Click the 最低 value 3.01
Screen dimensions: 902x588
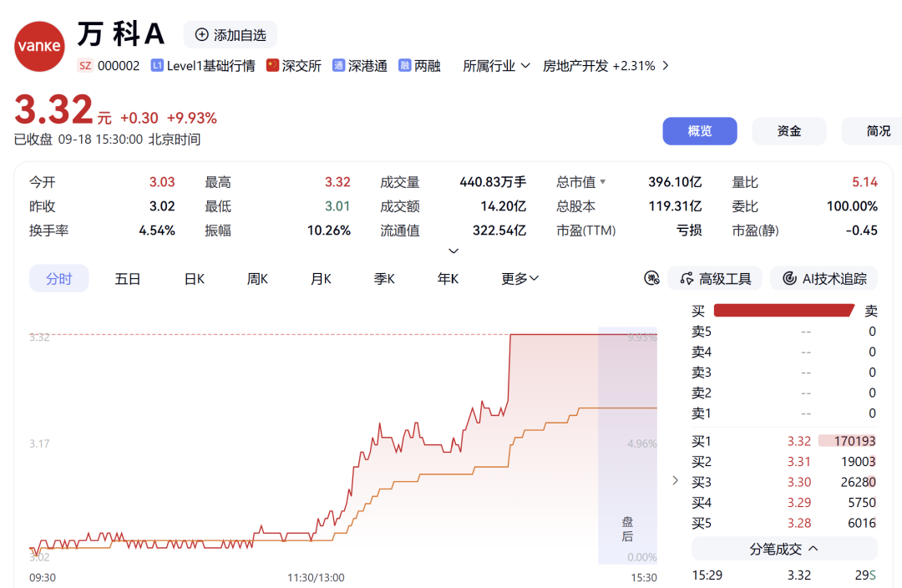(x=337, y=206)
